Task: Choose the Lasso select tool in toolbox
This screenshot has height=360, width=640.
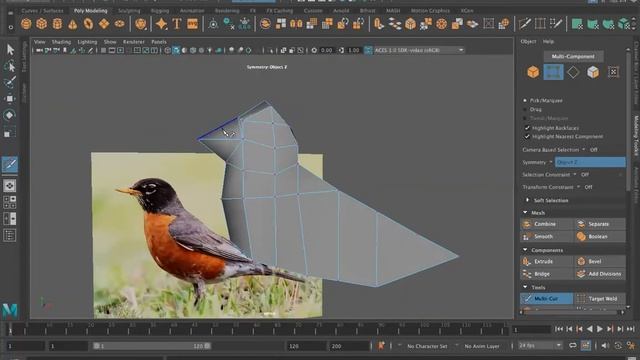Action: 10,66
